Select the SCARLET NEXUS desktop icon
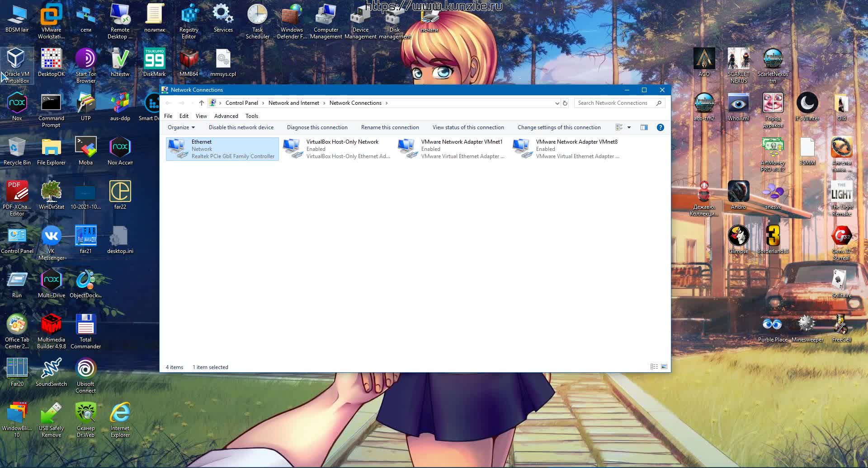The width and height of the screenshot is (868, 468). click(738, 66)
